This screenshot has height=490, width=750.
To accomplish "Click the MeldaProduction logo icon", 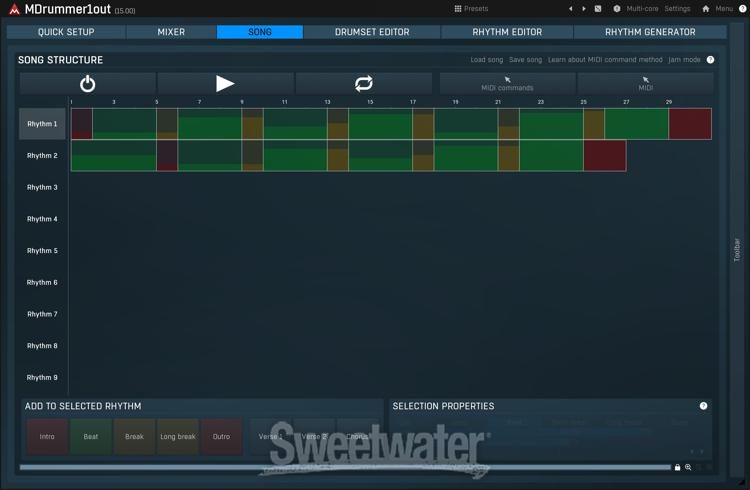I will pyautogui.click(x=14, y=9).
